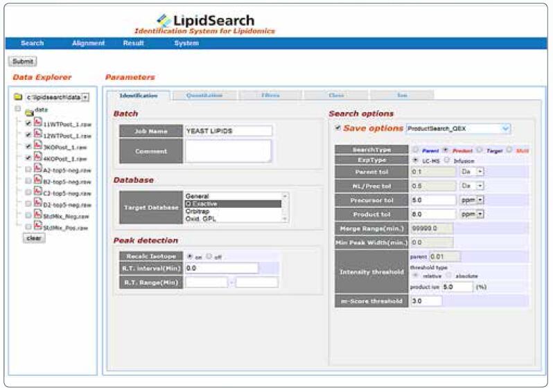This screenshot has width=553, height=392.
Task: Open the System menu
Action: point(186,43)
